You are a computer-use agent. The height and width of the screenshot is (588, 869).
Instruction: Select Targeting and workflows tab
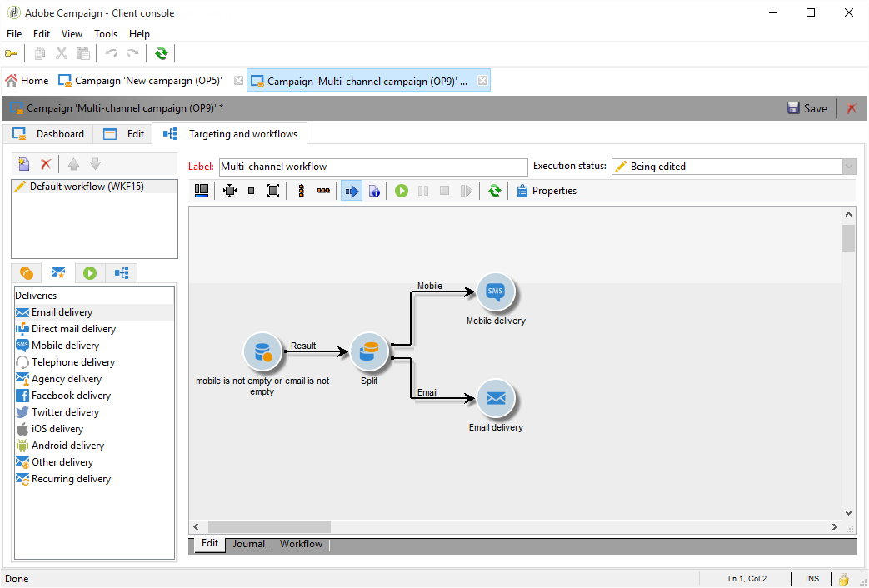230,134
